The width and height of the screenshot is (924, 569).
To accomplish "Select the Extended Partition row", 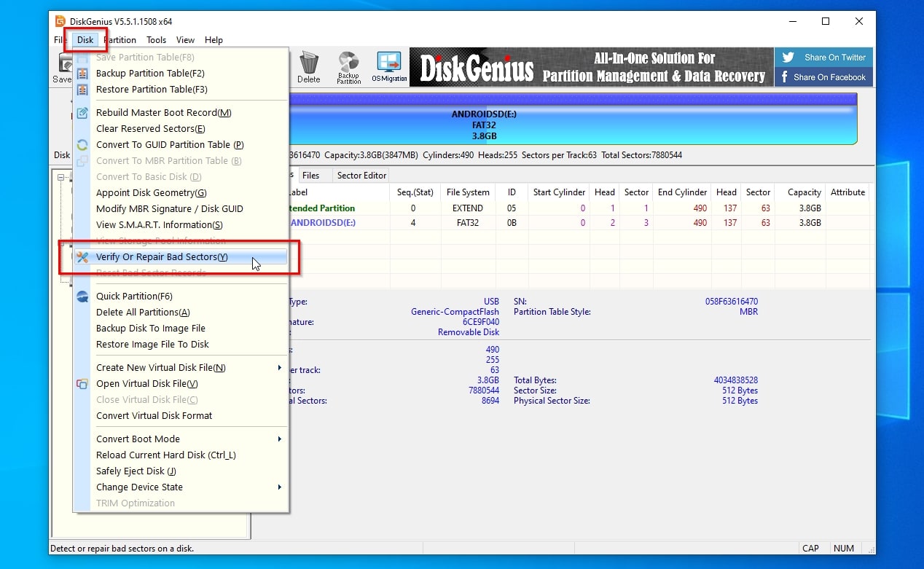I will point(579,208).
